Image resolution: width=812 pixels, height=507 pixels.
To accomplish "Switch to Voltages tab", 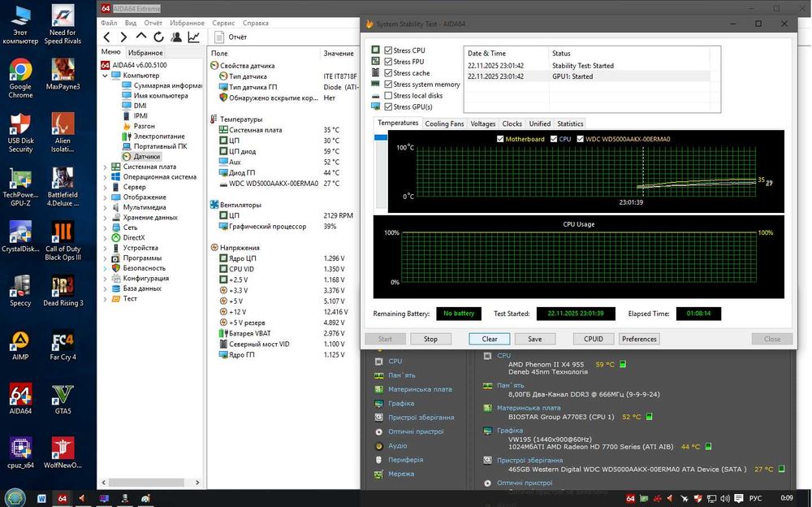I will tap(482, 123).
